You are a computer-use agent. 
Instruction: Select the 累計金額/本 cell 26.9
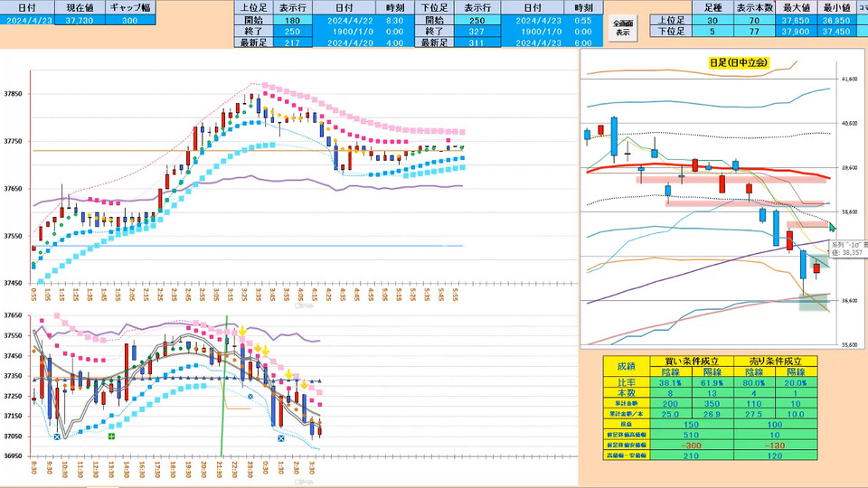click(712, 414)
